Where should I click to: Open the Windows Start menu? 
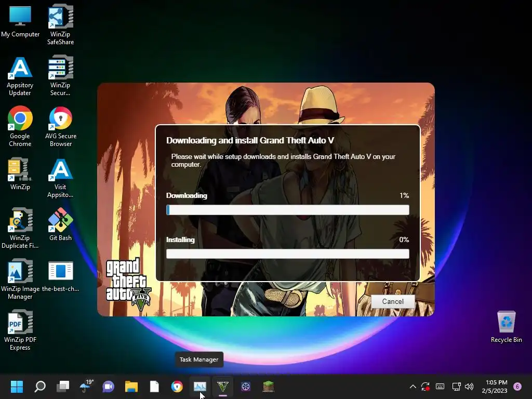(17, 387)
